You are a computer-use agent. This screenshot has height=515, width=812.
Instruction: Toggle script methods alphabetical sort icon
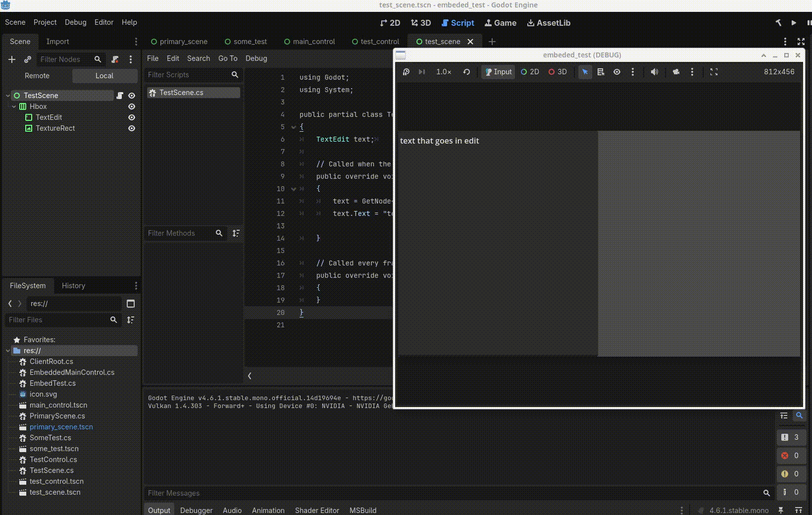point(236,233)
